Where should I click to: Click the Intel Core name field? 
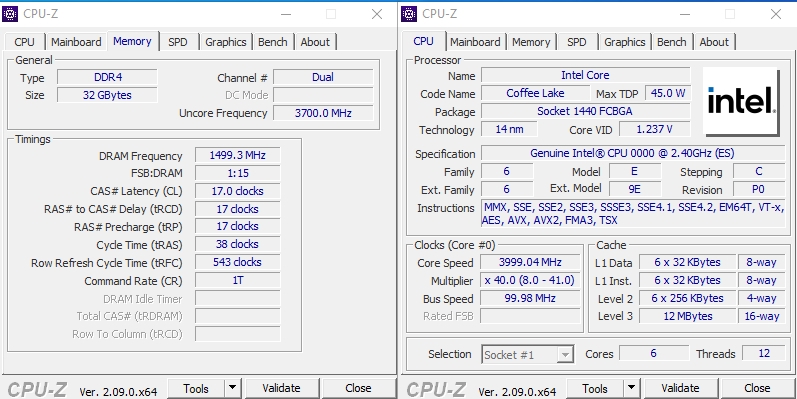click(586, 75)
